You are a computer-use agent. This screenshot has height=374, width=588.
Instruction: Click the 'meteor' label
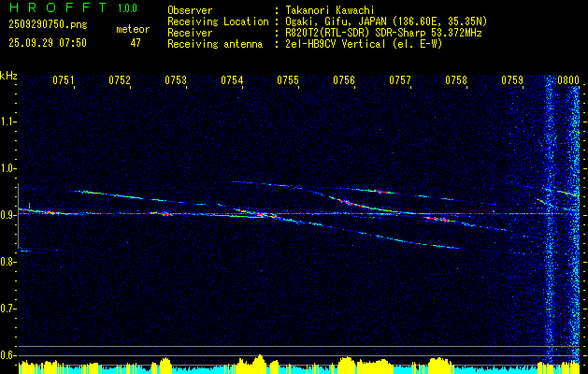[x=133, y=29]
